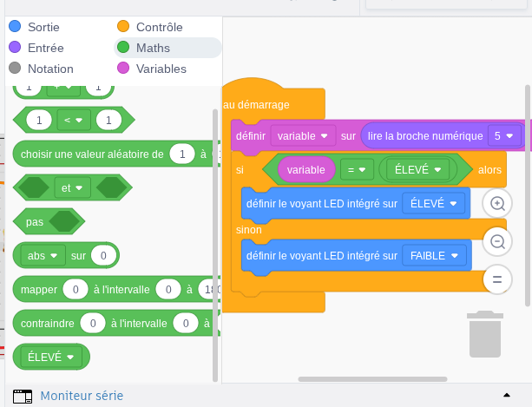Open the variable name dropdown in définir block

click(302, 136)
